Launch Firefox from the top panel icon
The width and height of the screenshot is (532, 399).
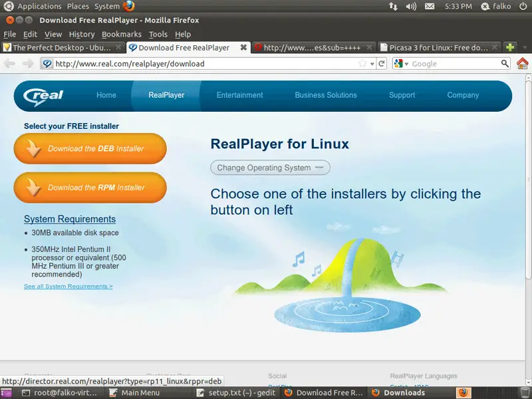(128, 6)
